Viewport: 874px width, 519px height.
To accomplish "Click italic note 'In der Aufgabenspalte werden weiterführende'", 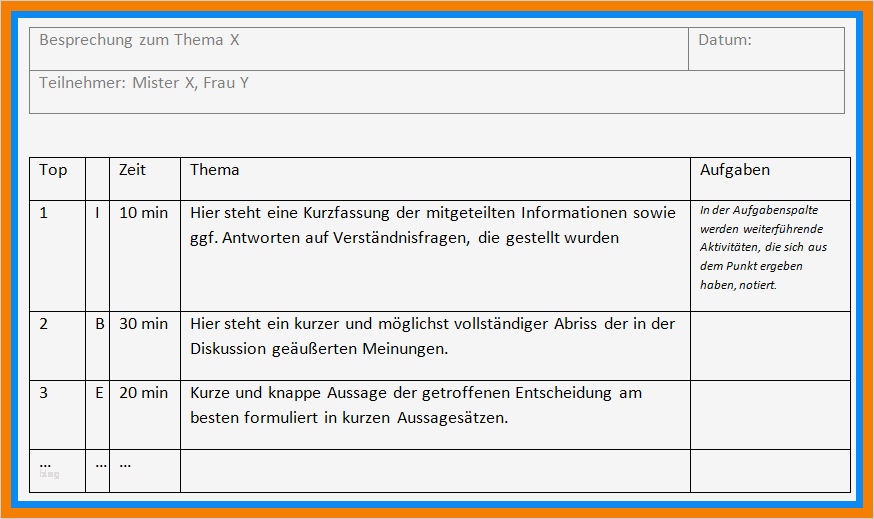I will 761,220.
